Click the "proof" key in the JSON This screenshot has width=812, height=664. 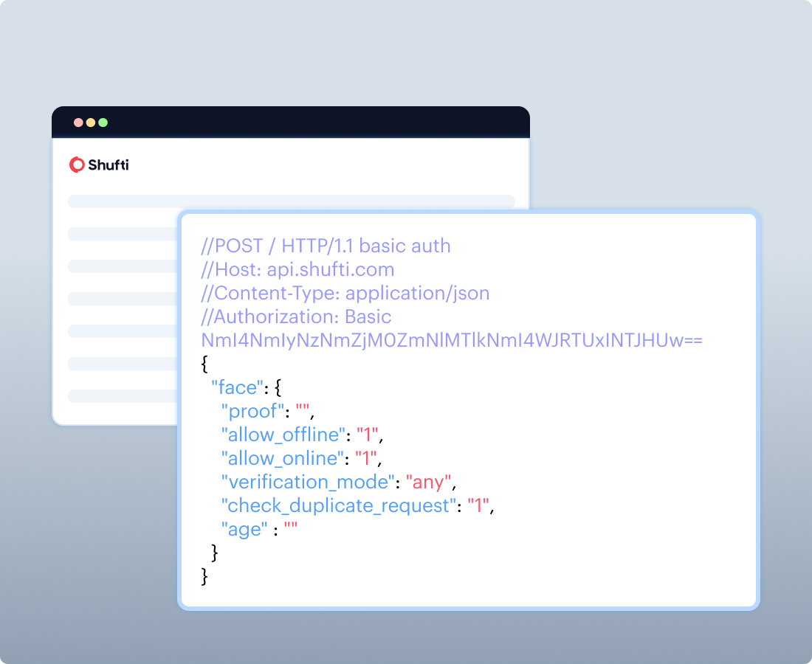click(x=252, y=411)
